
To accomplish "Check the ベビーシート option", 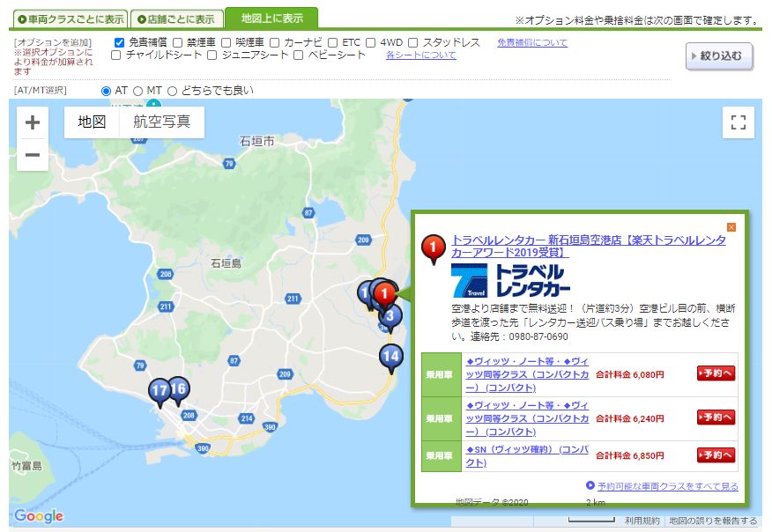I will [x=299, y=55].
